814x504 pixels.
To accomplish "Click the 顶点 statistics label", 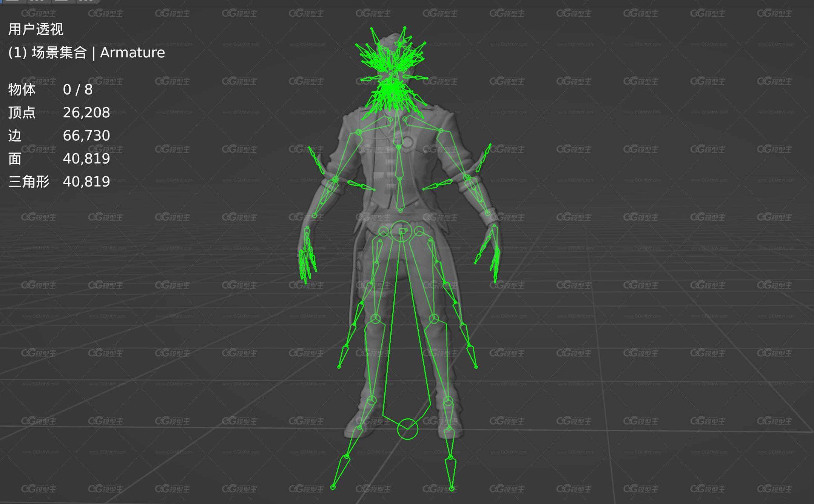I will pyautogui.click(x=22, y=113).
